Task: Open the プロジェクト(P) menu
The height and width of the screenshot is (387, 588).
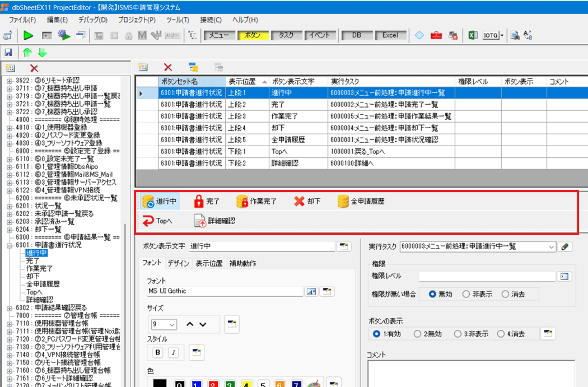Action: coord(137,20)
